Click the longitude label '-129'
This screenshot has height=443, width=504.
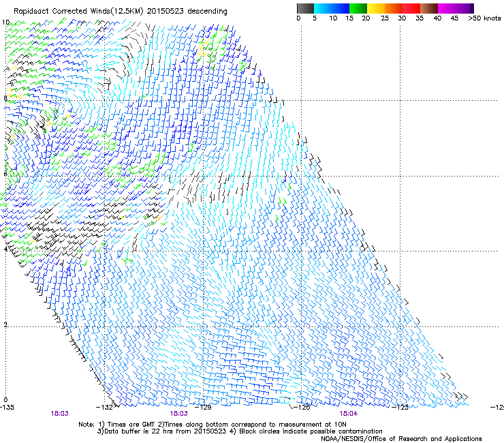tap(203, 408)
